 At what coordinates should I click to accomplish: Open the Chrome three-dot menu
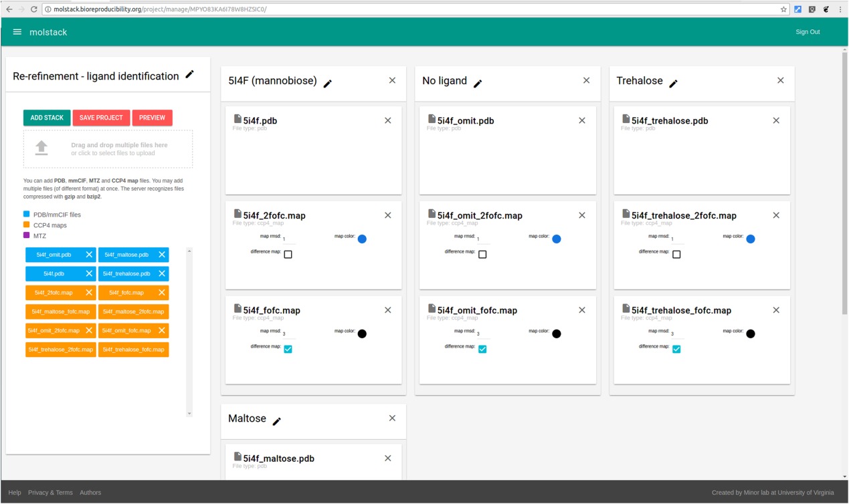pos(840,9)
